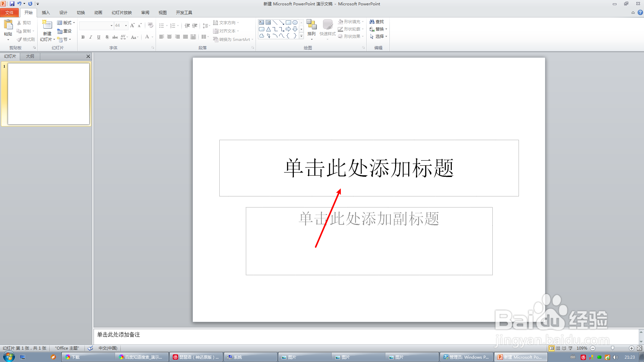Pick the rectangle shape in gallery
Screen dimensions: 644x362
[288, 22]
